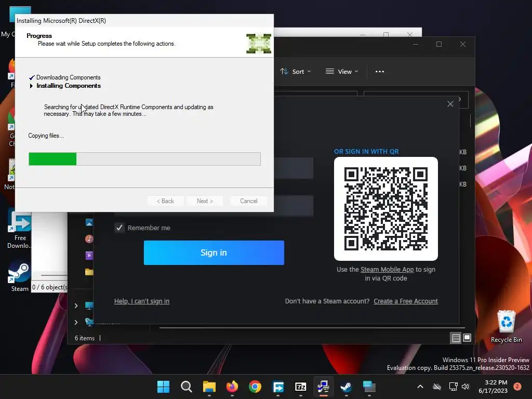Open the Sort dropdown in Explorer
Viewport: 532px width, 399px height.
295,72
